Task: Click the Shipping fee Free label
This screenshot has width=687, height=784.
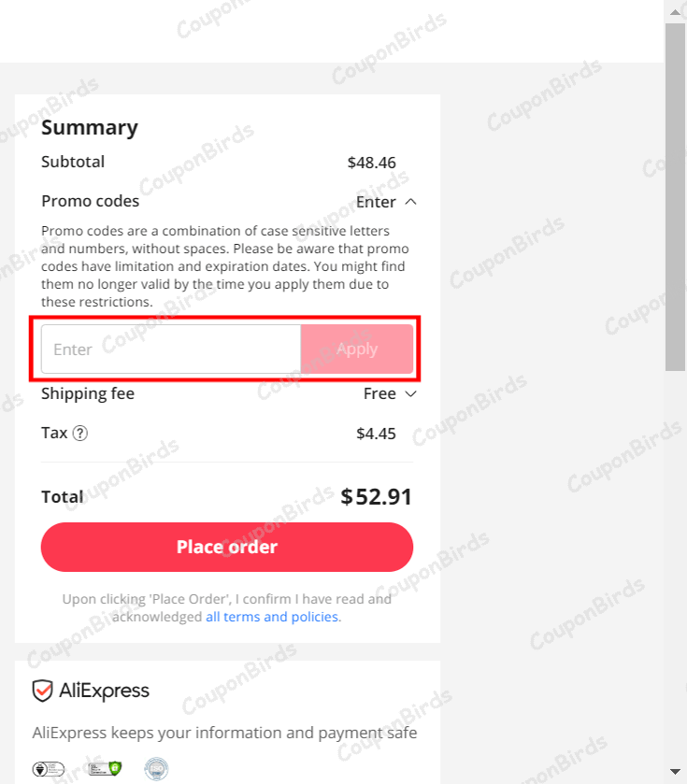Action: tap(87, 393)
